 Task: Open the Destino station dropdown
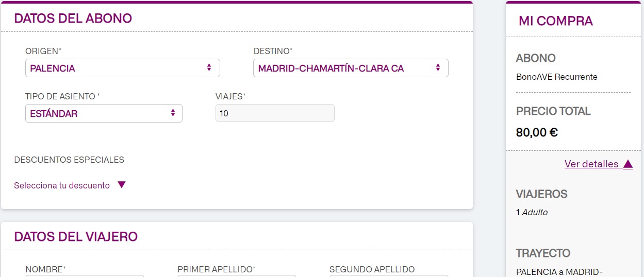[x=350, y=68]
